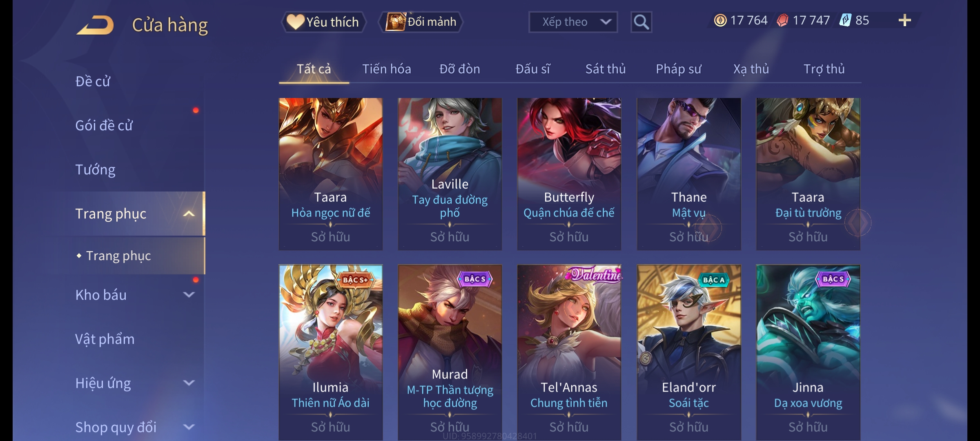Tap the red ruby currency icon
Image resolution: width=980 pixels, height=441 pixels.
pos(782,20)
